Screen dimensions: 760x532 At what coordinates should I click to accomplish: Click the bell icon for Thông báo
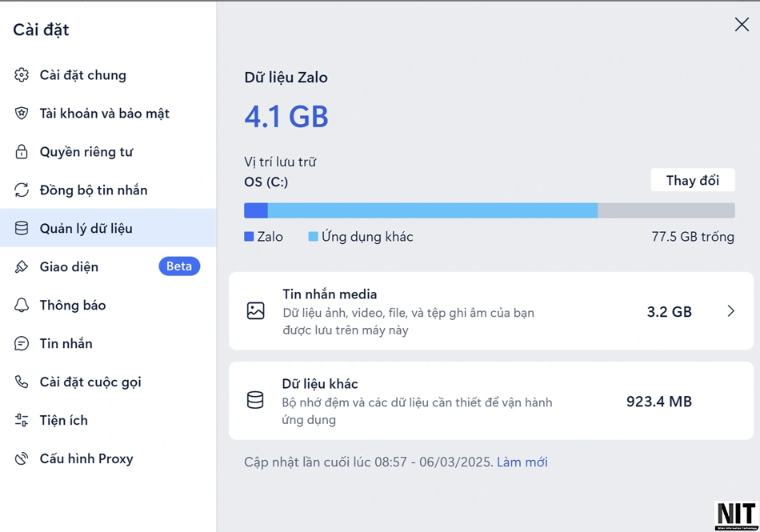[22, 305]
